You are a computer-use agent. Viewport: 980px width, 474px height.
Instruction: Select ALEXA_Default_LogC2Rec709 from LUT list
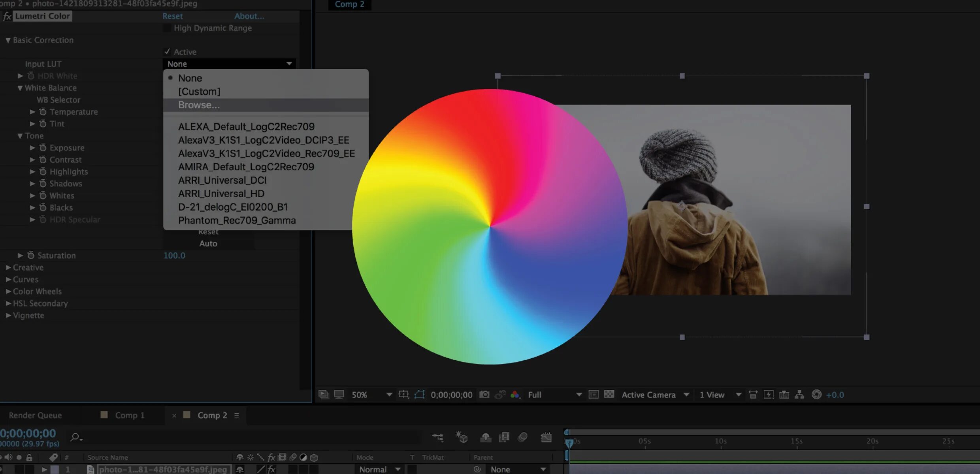[x=246, y=126]
